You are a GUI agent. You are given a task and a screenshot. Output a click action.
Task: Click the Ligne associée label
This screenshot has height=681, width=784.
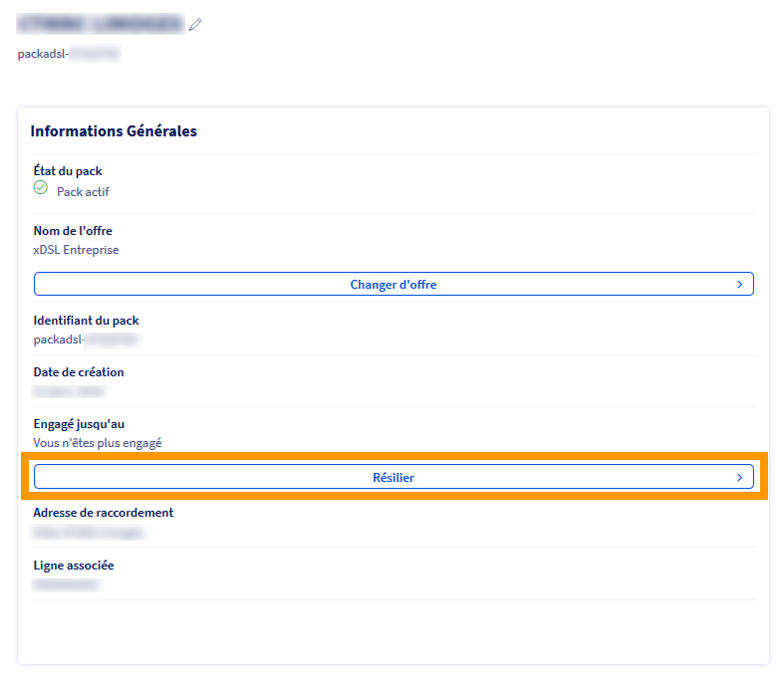pos(74,566)
